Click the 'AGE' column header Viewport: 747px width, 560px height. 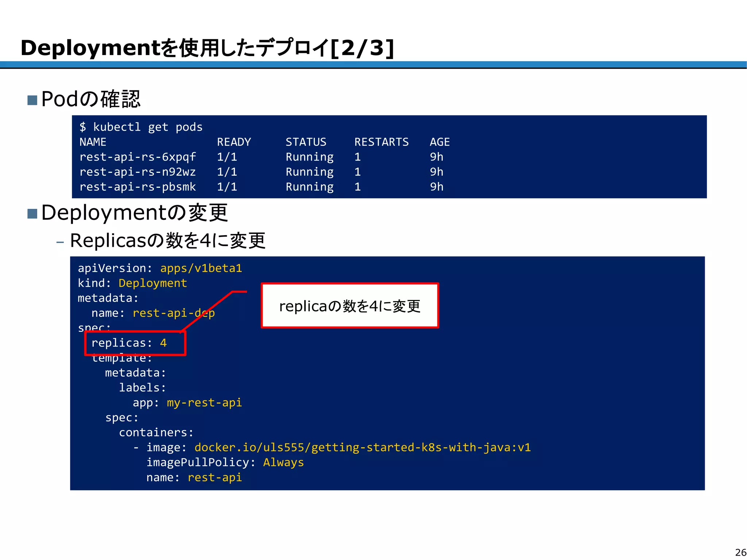[x=440, y=142]
